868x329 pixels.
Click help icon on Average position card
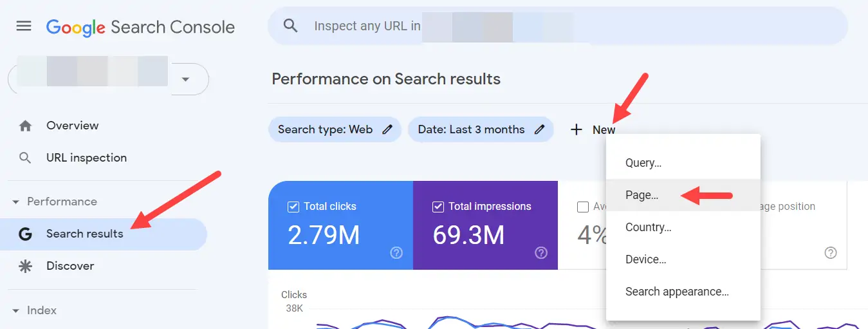point(831,253)
